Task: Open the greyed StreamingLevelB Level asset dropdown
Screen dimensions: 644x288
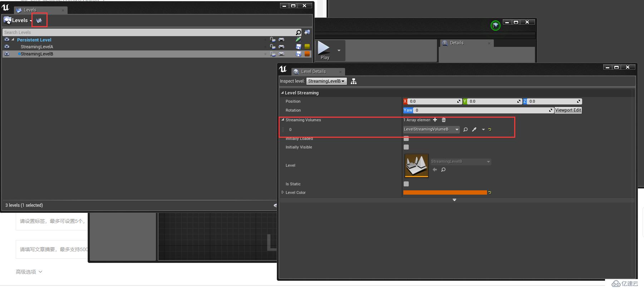Action: tap(461, 162)
